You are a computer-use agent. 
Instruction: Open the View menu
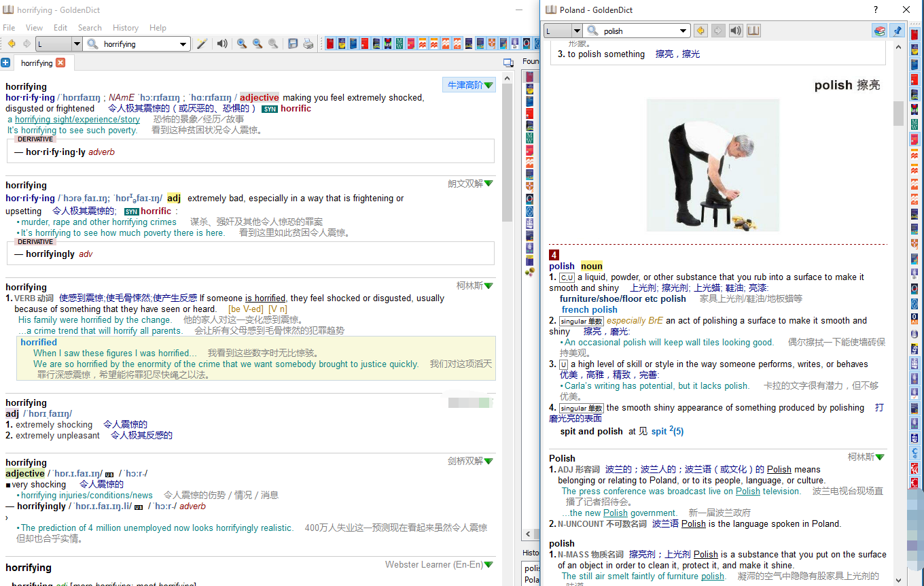[x=34, y=28]
